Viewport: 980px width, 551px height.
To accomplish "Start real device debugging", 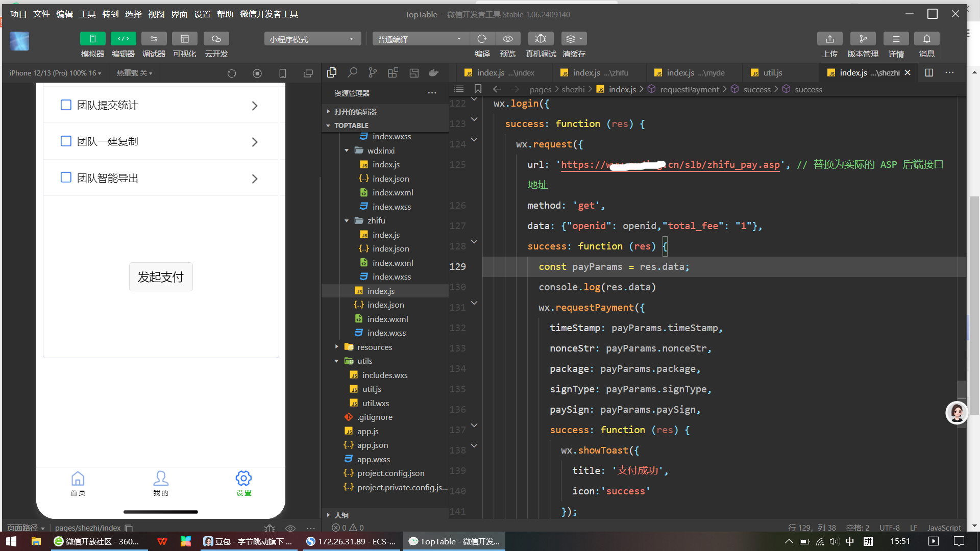I will [x=541, y=39].
